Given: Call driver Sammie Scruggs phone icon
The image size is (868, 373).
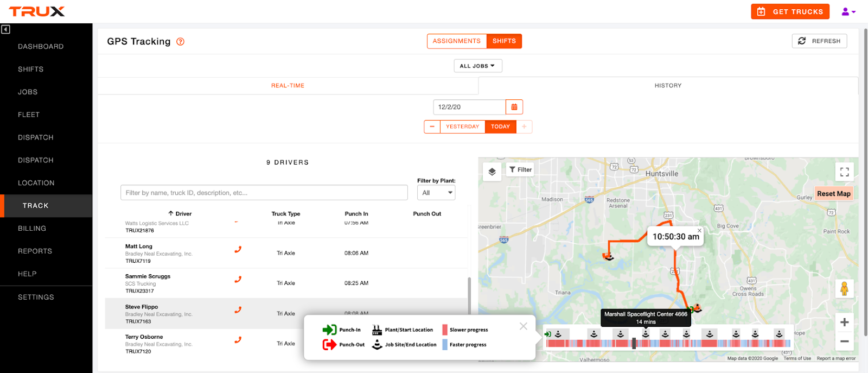Looking at the screenshot, I should pos(238,280).
